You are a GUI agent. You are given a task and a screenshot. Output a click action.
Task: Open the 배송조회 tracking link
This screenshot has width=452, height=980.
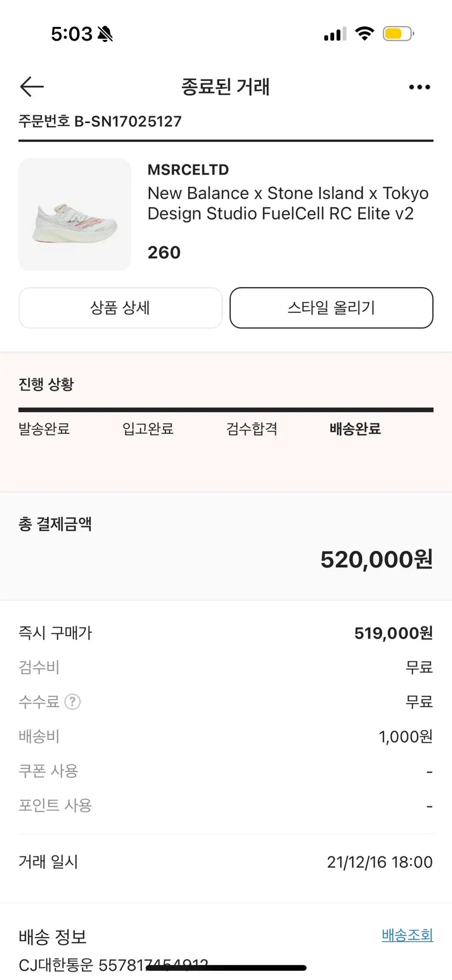[407, 934]
